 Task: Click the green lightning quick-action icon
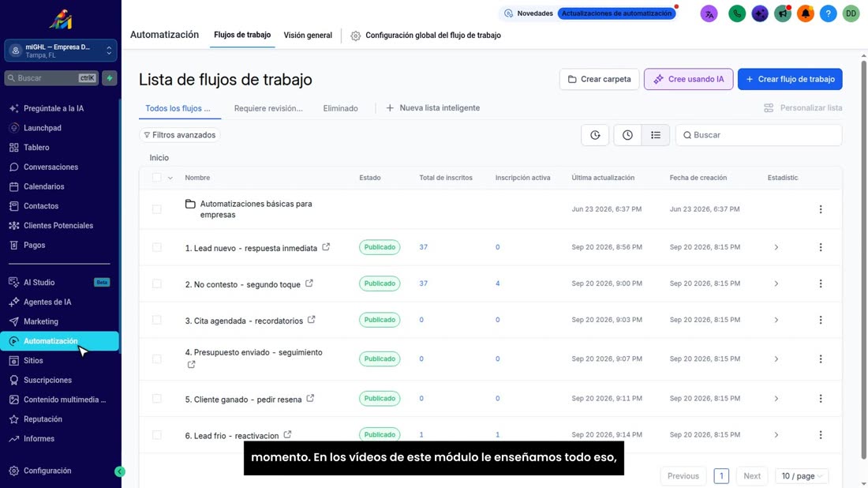[x=110, y=78]
